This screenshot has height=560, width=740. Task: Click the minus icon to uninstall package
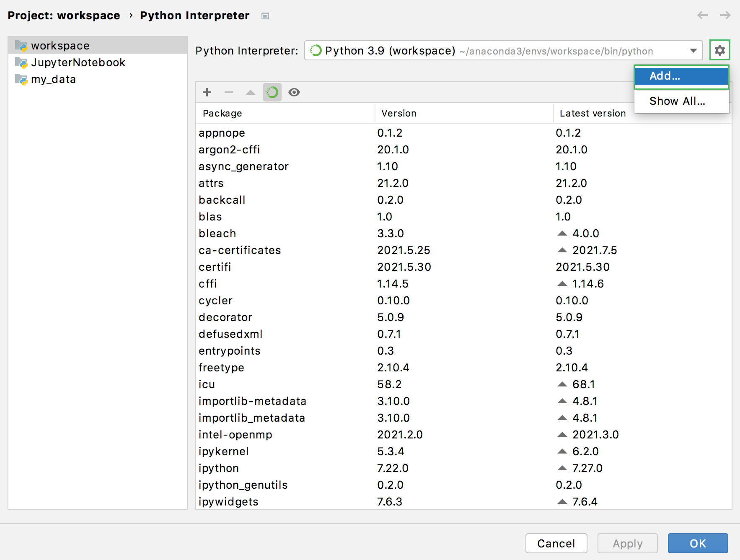coord(229,92)
